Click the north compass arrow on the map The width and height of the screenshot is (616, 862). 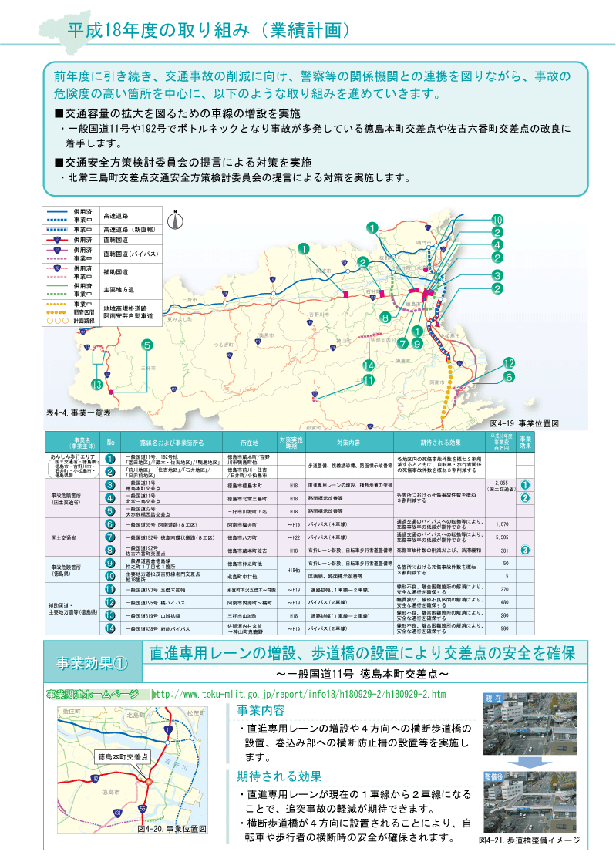tap(175, 221)
